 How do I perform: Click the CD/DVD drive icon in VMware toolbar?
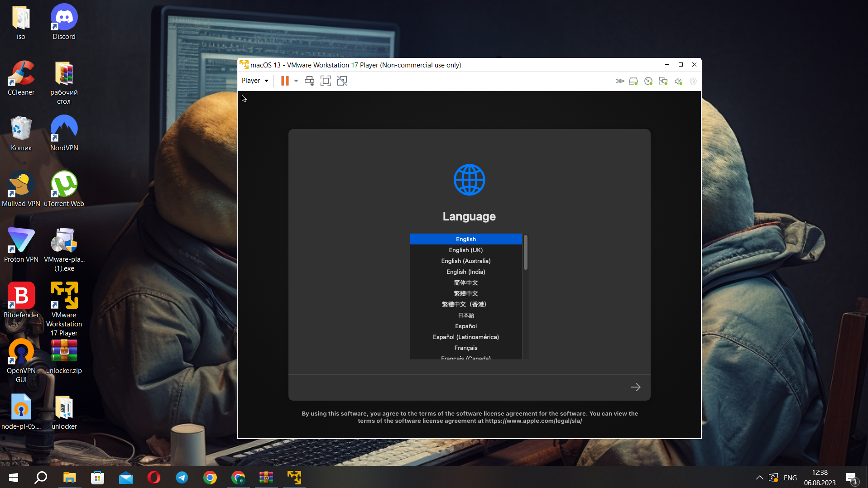coord(648,81)
